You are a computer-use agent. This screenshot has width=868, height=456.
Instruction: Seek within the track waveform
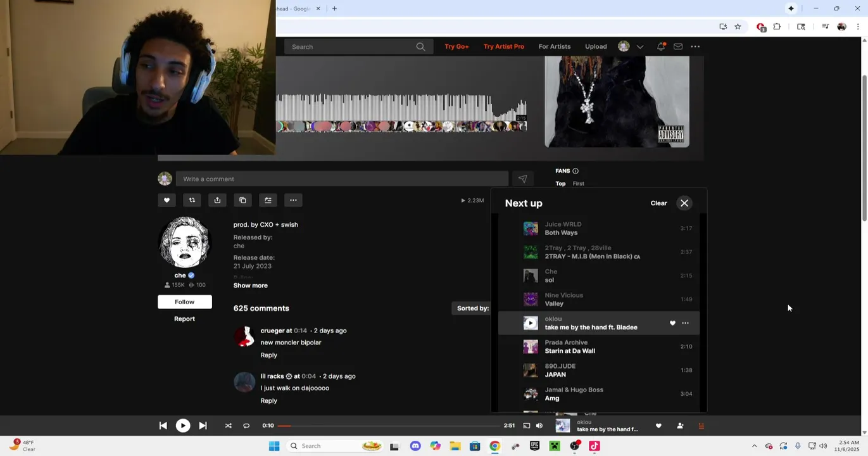point(401,112)
